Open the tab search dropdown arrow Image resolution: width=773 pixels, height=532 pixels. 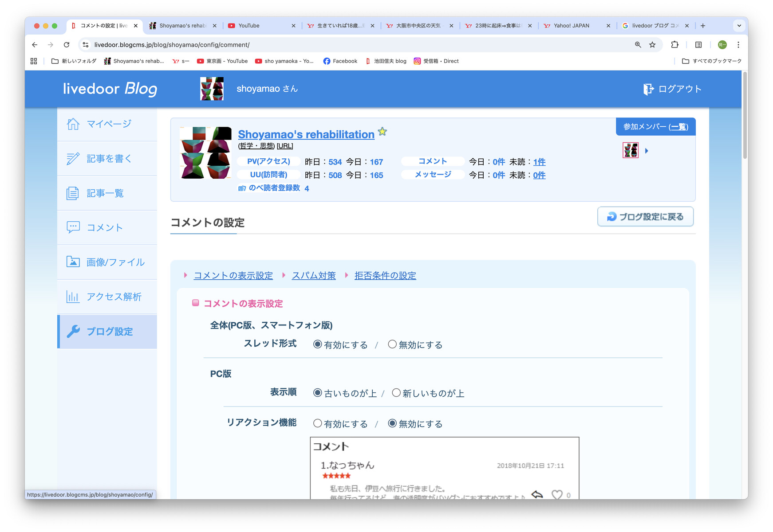(x=739, y=26)
